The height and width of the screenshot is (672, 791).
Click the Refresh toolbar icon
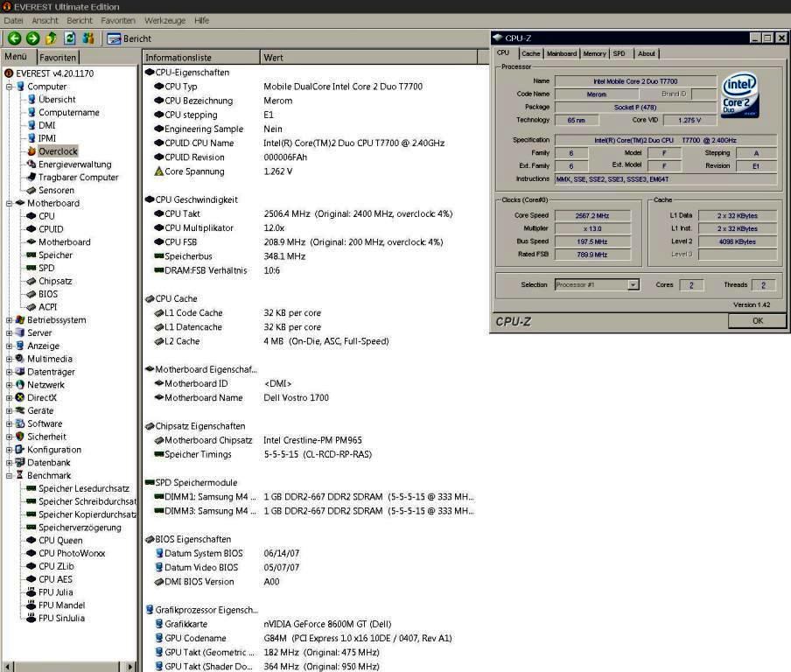coord(70,38)
